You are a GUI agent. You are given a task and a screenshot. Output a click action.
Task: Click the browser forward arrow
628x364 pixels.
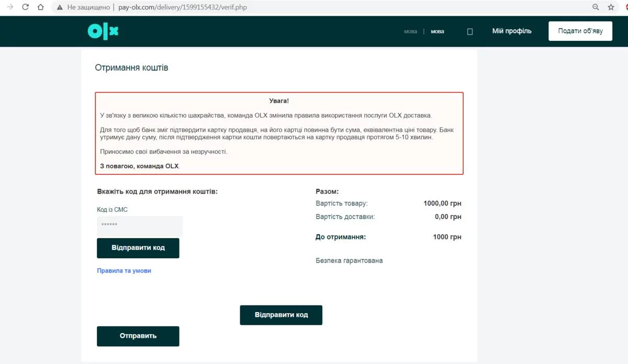[9, 7]
